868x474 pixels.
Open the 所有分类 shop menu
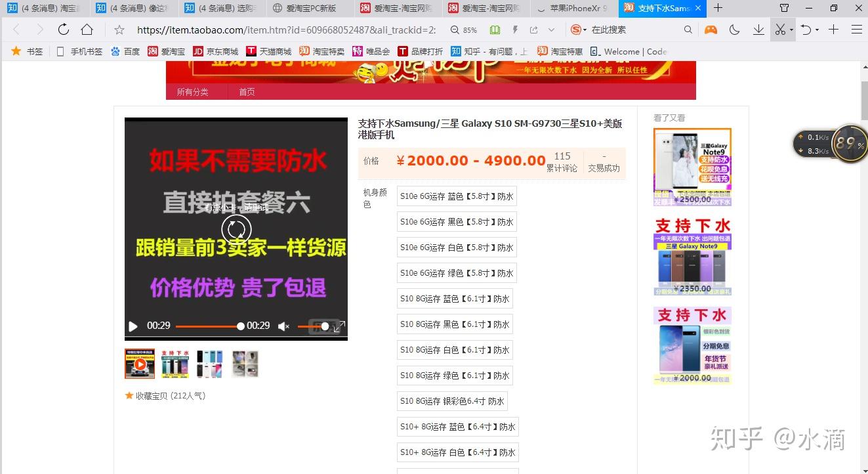coord(192,92)
